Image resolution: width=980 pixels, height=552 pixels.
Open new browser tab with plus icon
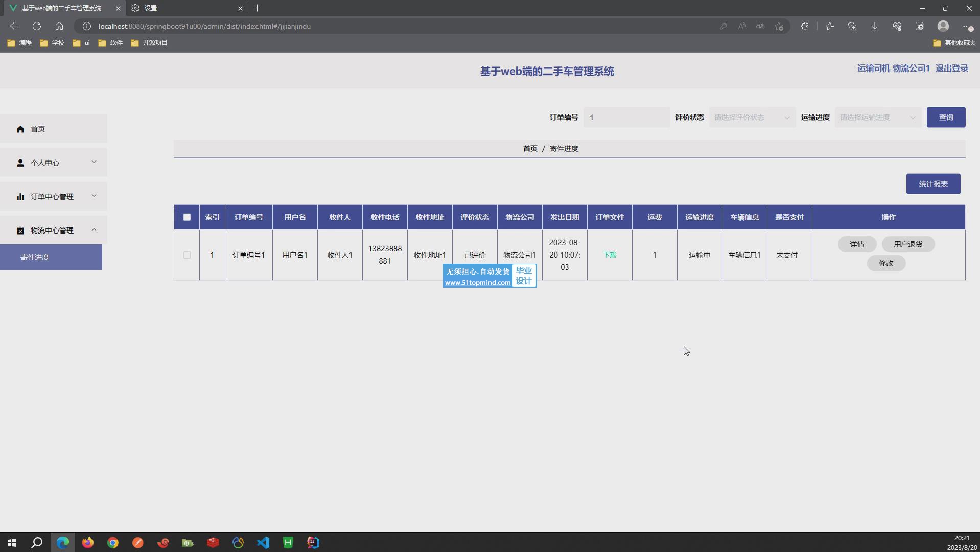point(257,8)
